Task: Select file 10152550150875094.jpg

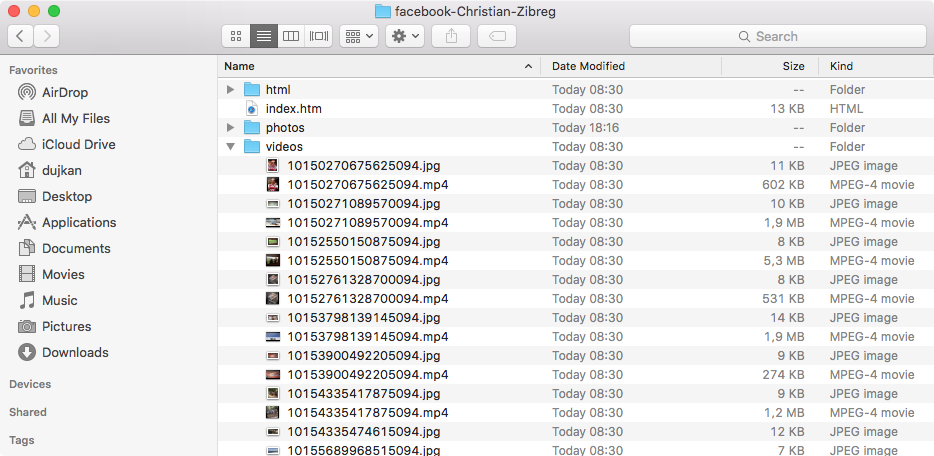Action: point(575,242)
